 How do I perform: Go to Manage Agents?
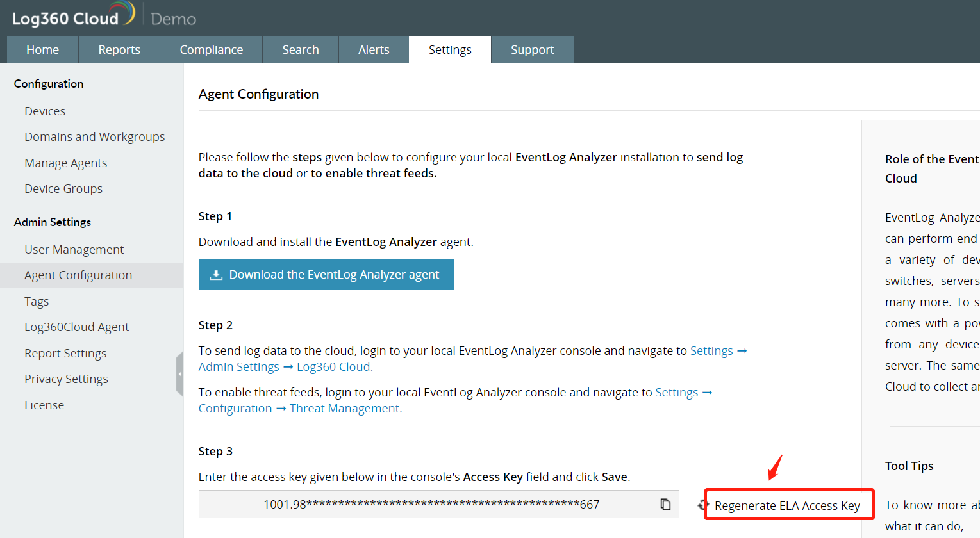pos(66,163)
